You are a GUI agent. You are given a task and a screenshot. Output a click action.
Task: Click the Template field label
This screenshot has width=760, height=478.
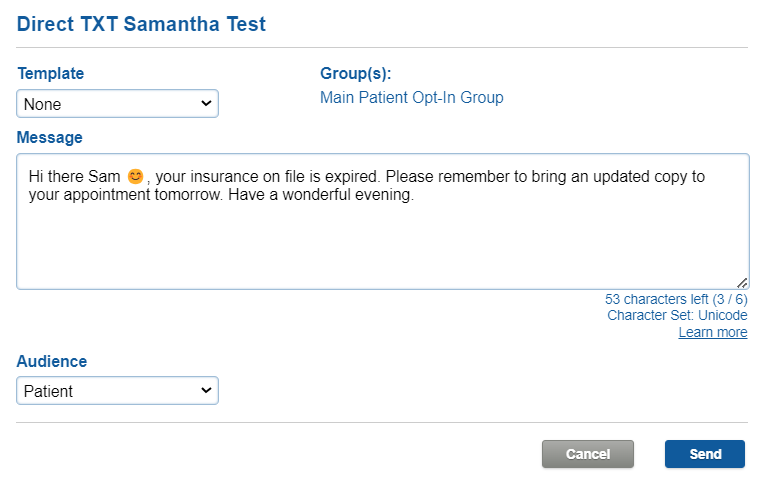coord(51,74)
